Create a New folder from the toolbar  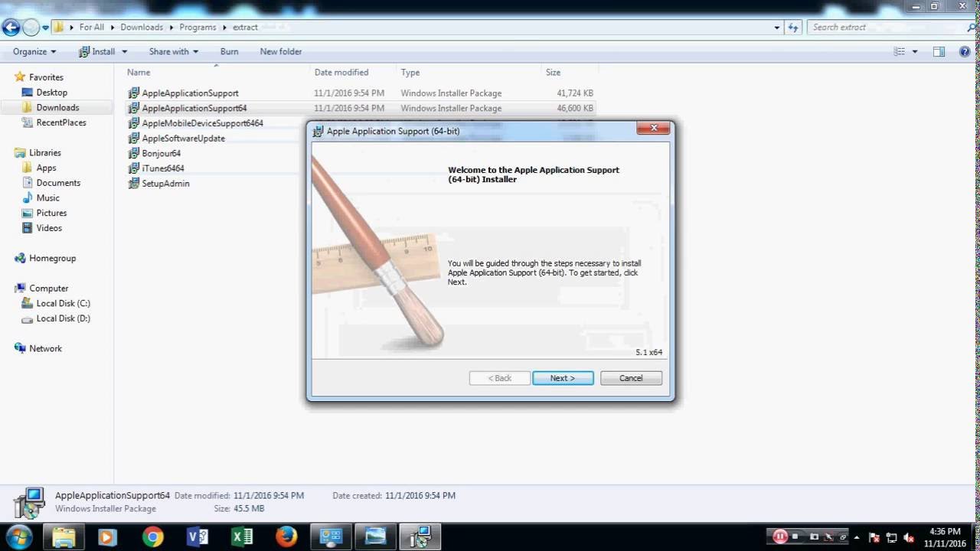[281, 51]
